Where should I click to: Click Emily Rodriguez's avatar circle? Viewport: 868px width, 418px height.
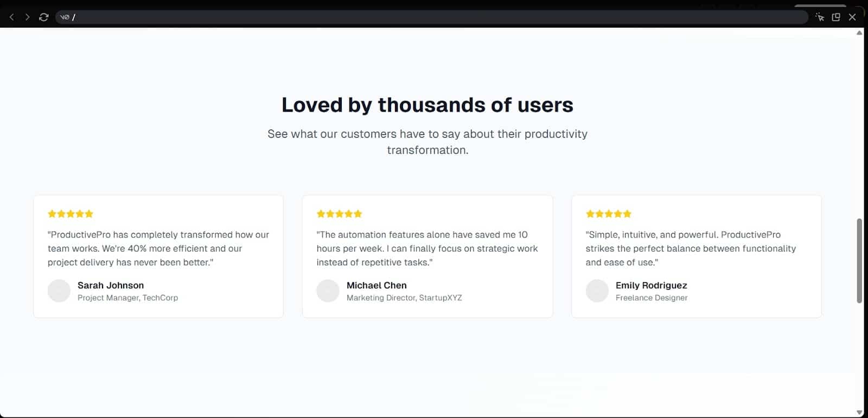click(x=597, y=291)
